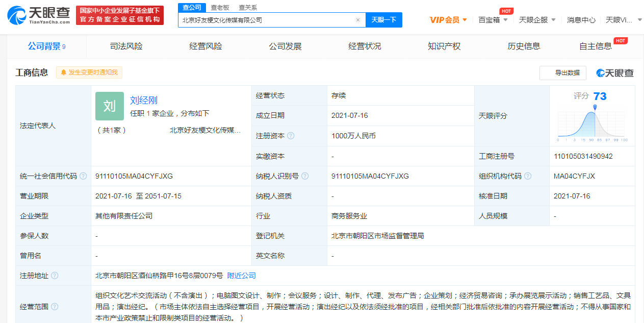Screen dimensions: 644x323
Task: Click the national fund credit agency banner
Action: point(120,15)
